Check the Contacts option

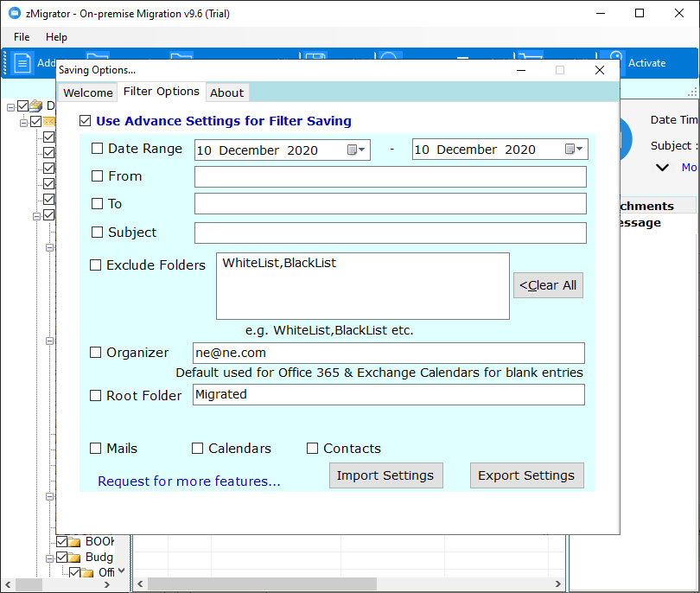click(x=312, y=449)
